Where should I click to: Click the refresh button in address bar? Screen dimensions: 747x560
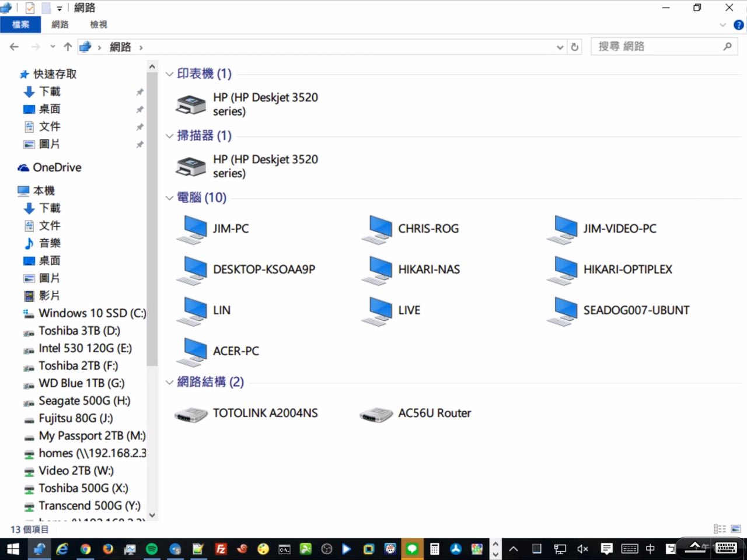pos(575,47)
